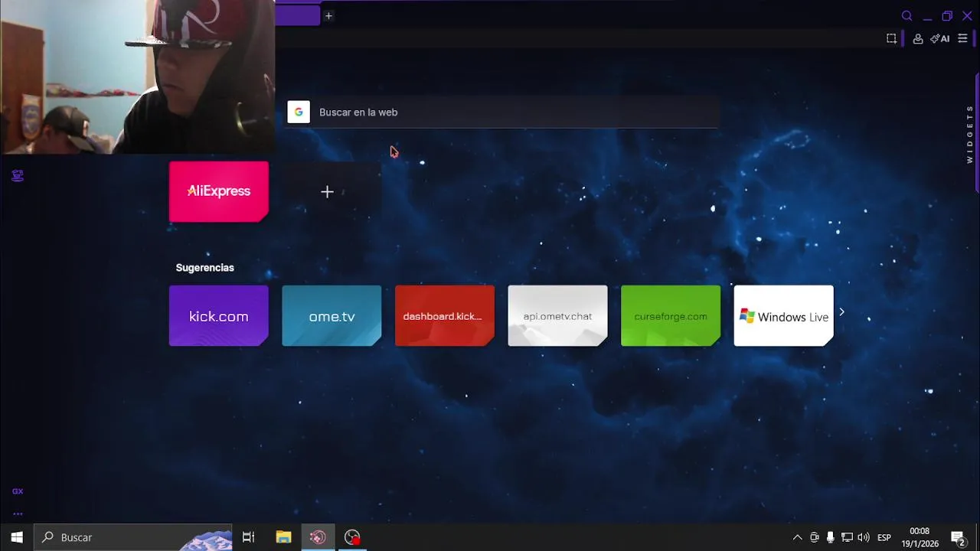Open the Windows Live suggestion tile
The width and height of the screenshot is (980, 551).
783,316
